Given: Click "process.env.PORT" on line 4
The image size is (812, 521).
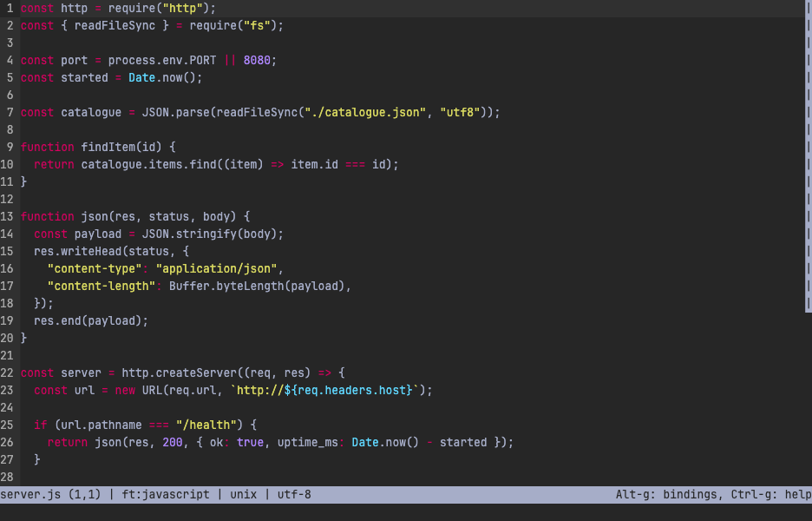Looking at the screenshot, I should click(x=162, y=61).
